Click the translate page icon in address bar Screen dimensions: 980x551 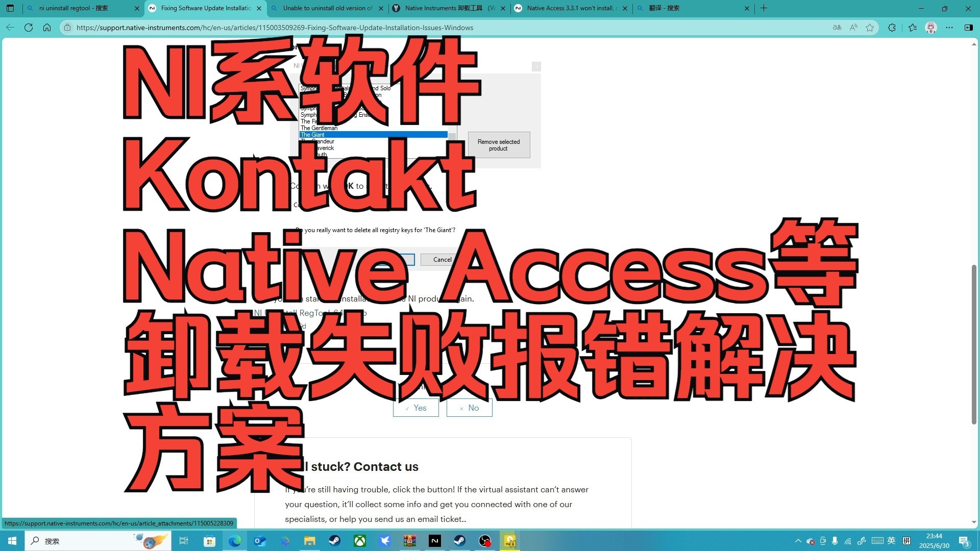837,28
